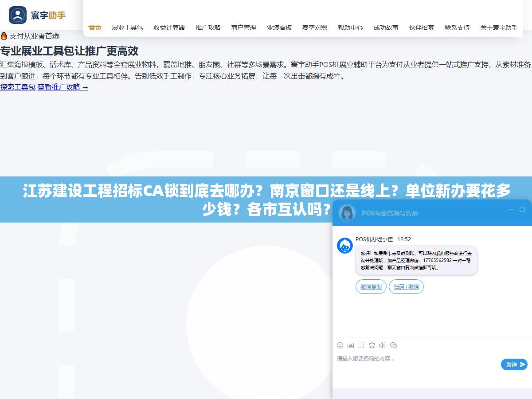The height and width of the screenshot is (399, 532).
Task: Click the screenshot capture icon in chat
Action: coord(361,345)
